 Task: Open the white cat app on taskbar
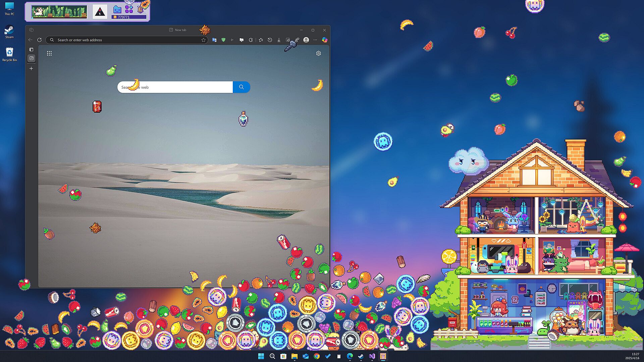tap(339, 356)
